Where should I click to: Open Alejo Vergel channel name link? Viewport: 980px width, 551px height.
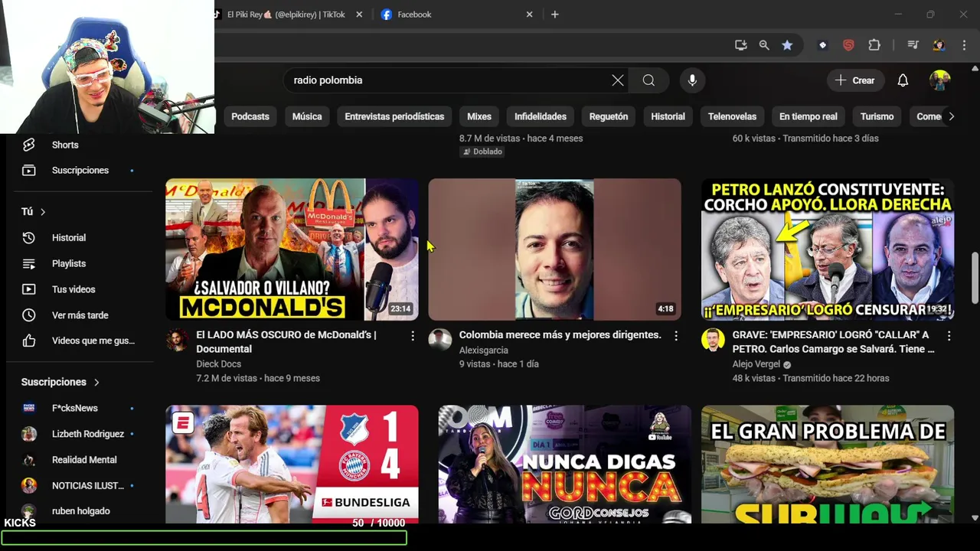click(x=756, y=364)
